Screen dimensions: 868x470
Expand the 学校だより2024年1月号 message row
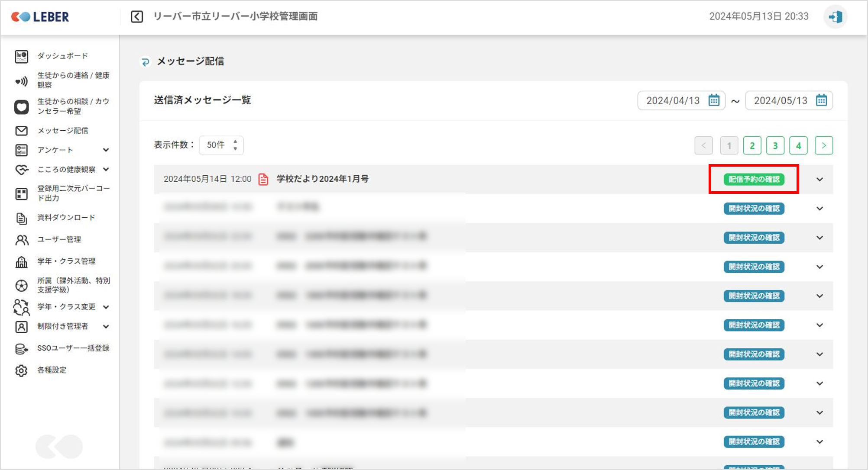pyautogui.click(x=819, y=179)
